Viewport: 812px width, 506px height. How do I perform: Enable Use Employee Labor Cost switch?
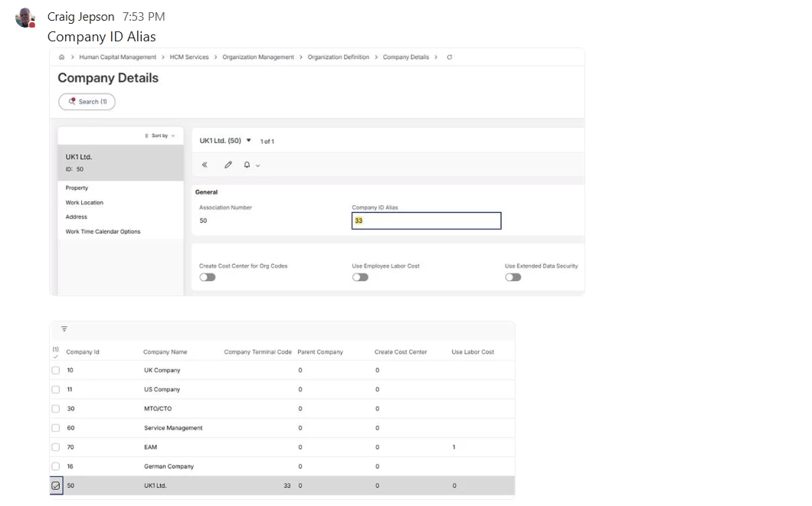point(360,277)
